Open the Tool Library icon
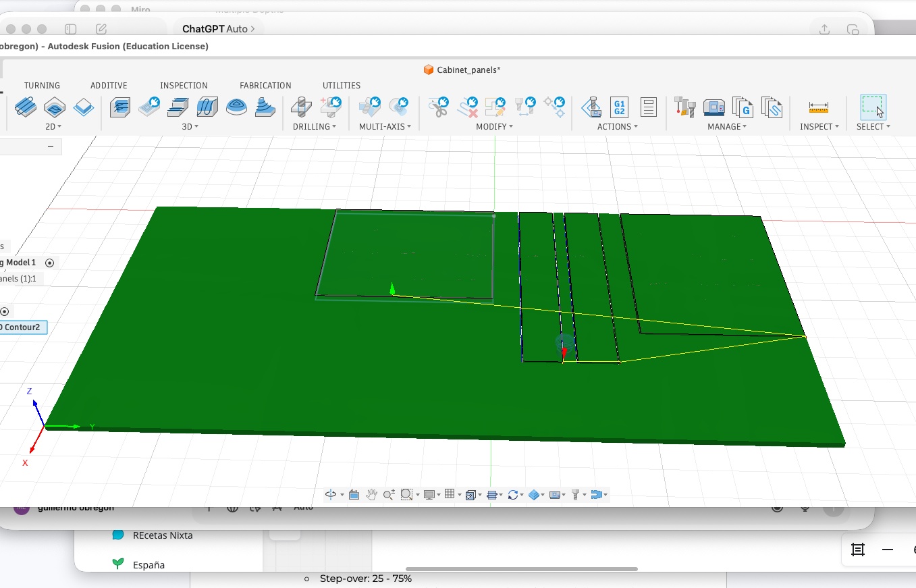 684,107
